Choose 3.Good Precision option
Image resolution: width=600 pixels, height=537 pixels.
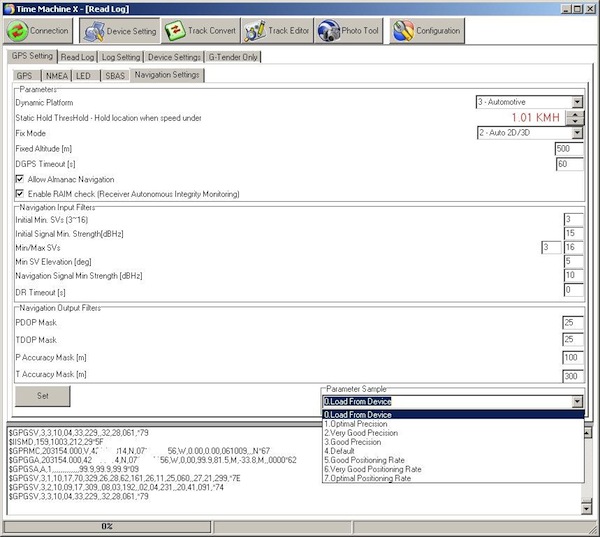[453, 442]
